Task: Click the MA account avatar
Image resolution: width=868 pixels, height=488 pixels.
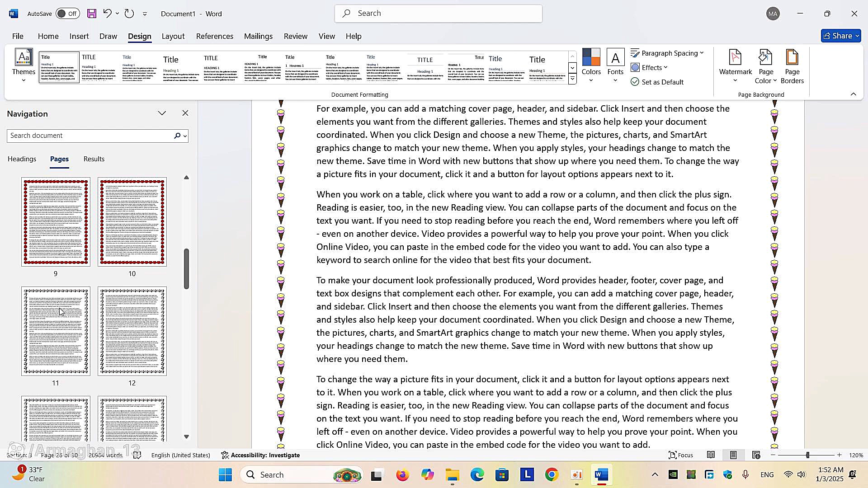Action: [x=773, y=14]
